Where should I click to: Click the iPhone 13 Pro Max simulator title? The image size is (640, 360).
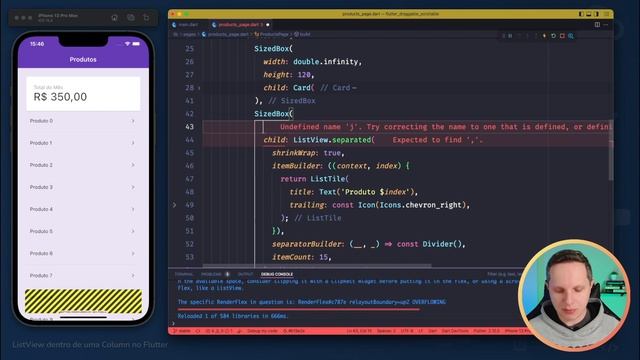58,16
